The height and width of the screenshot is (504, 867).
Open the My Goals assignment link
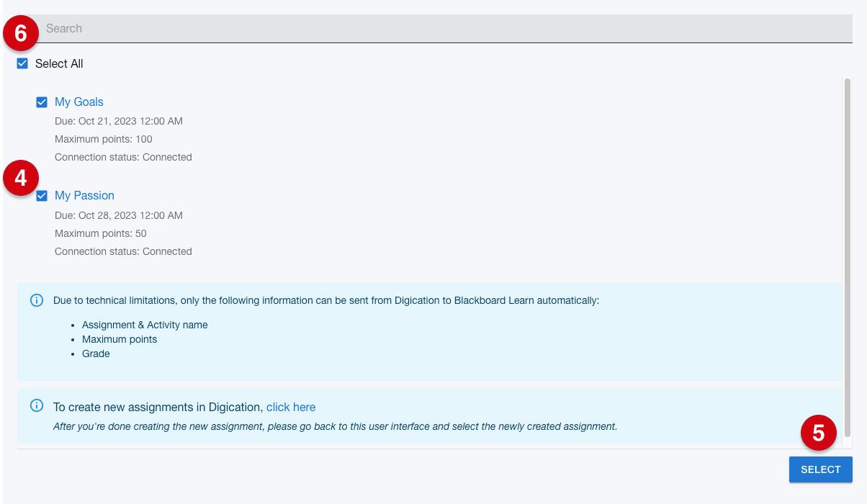pyautogui.click(x=79, y=102)
